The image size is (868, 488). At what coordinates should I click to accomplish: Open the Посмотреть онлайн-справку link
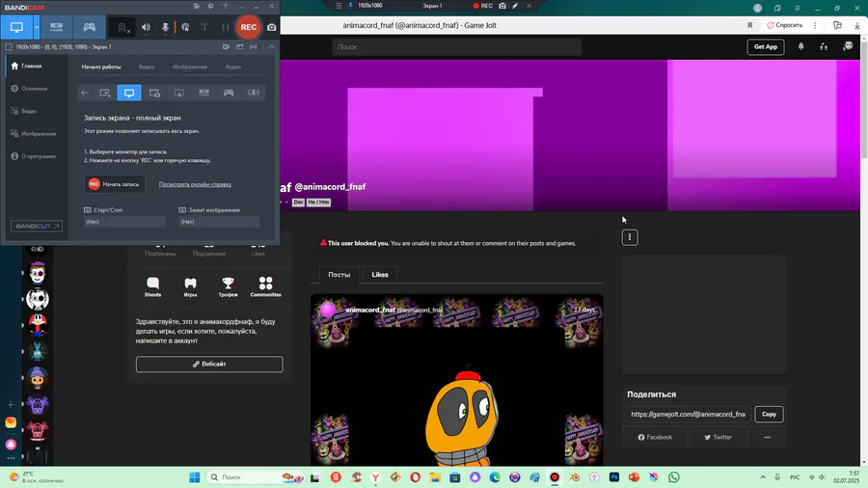tap(195, 184)
